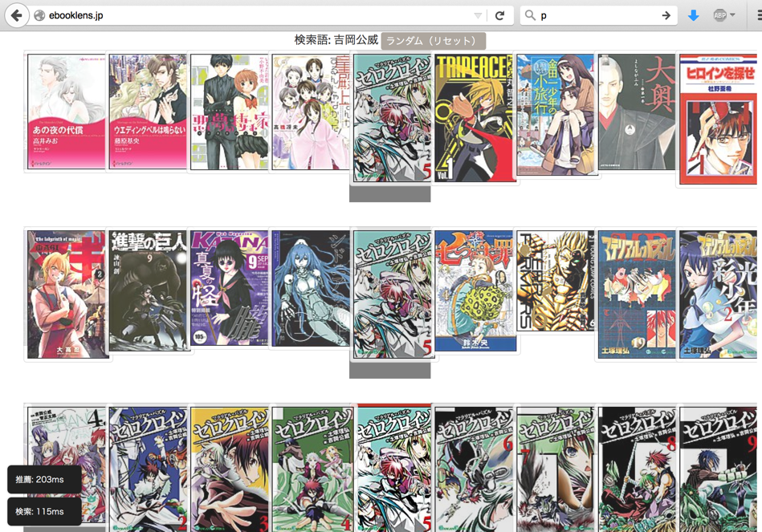Click the 推薦: 203ms timing badge
Viewport: 762px width, 532px height.
44,480
